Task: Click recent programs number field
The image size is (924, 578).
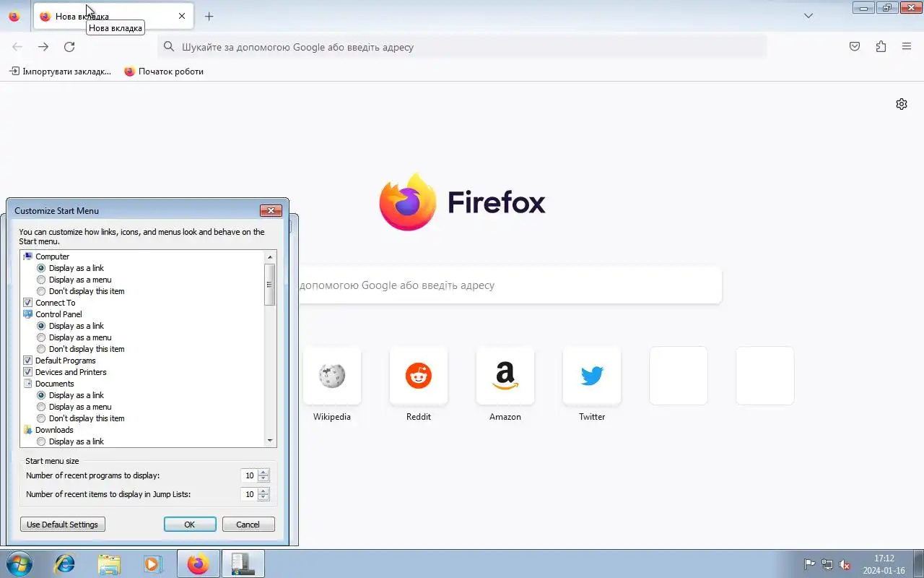Action: pos(249,475)
